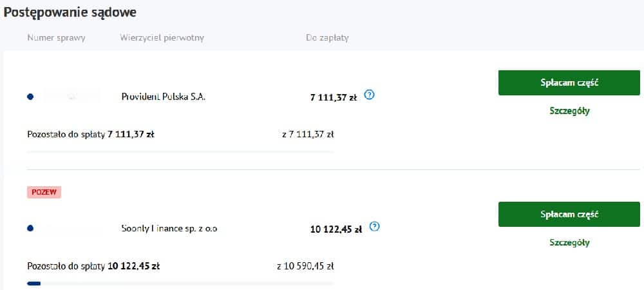Select the Wierzyciel pierwotny column header
Image resolution: width=644 pixels, height=290 pixels.
pos(162,38)
